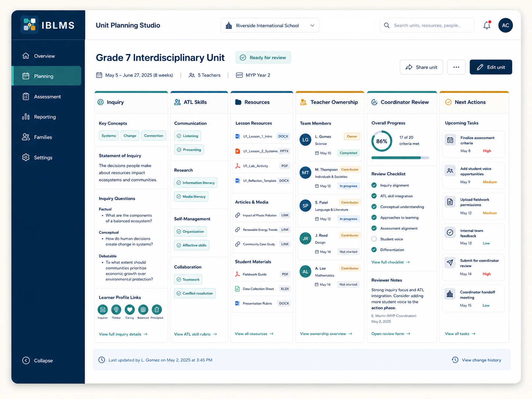Open the Inquirer learner profile icon

[x=103, y=309]
